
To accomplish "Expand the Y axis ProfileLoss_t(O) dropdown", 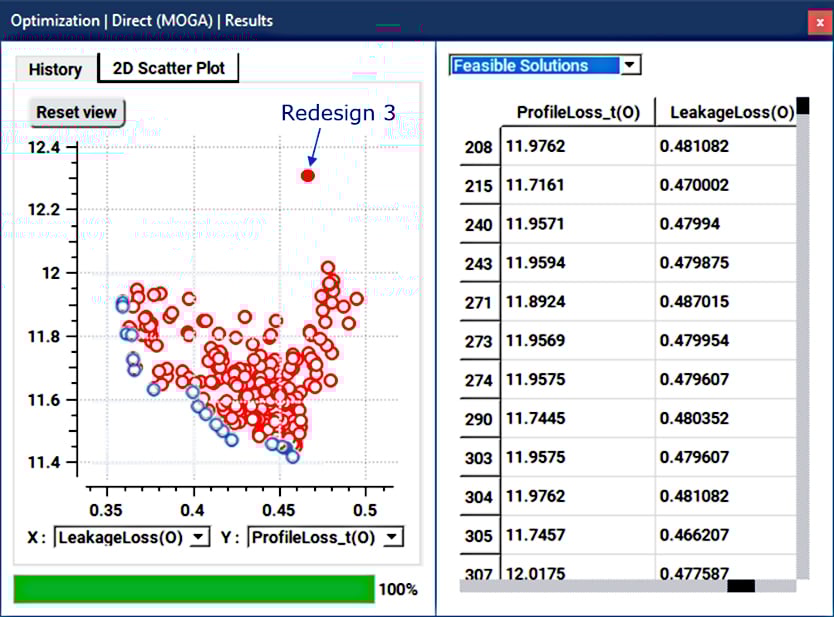I will tap(393, 538).
